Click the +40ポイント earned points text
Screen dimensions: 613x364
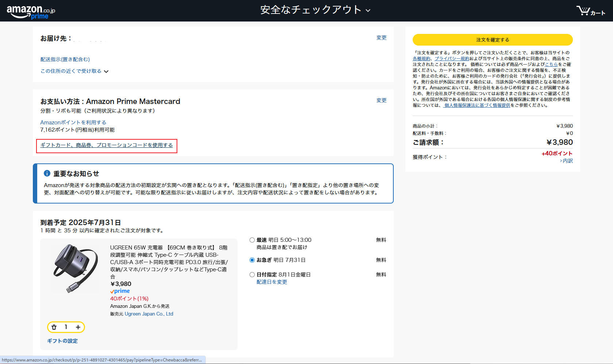[557, 153]
